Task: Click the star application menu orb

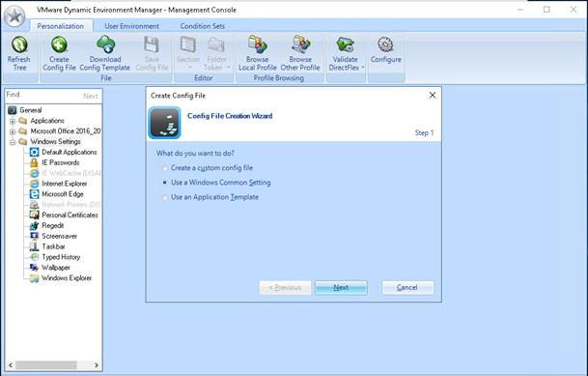Action: click(x=14, y=16)
